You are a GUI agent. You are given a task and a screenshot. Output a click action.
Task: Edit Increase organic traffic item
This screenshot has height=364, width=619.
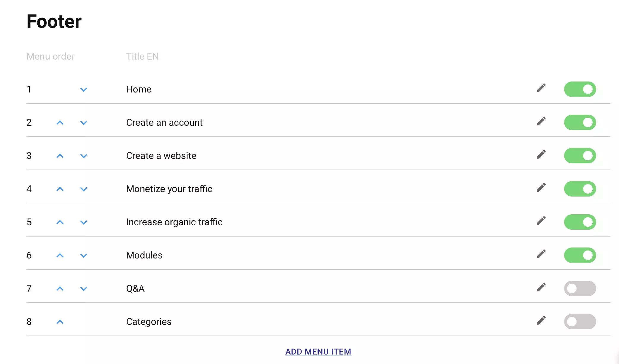tap(541, 221)
